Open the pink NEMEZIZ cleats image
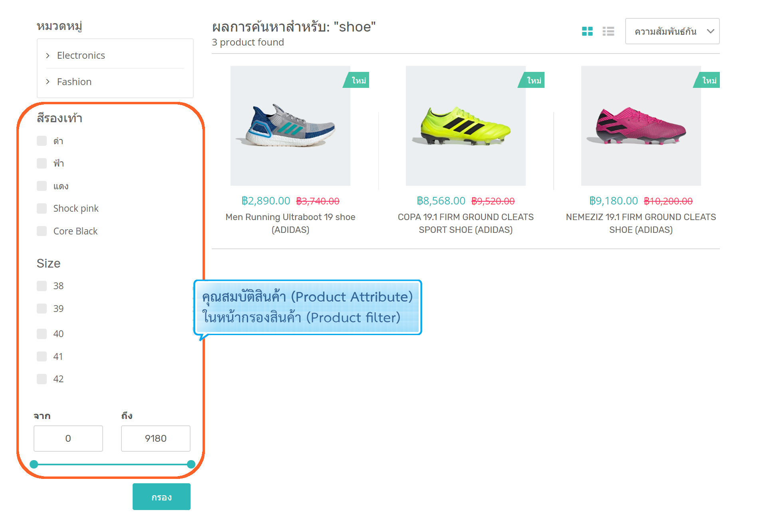 [641, 126]
